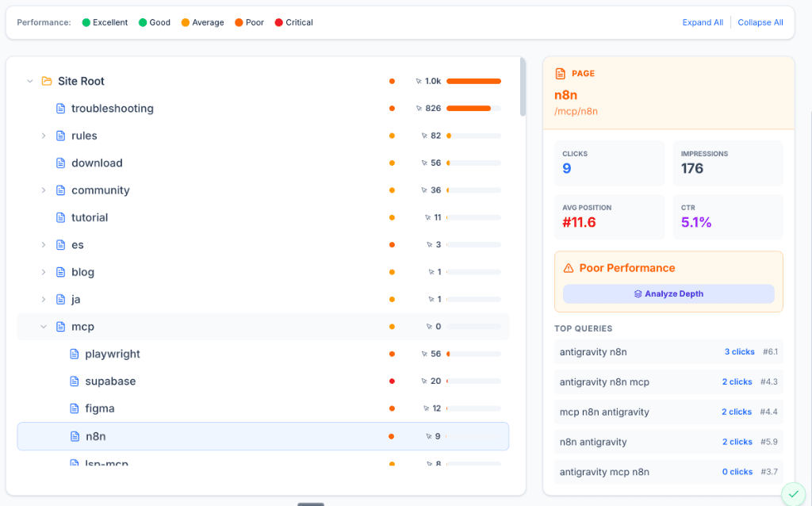Screen dimensions: 812x506
Task: Expand the community folder chevron
Action: tap(44, 190)
